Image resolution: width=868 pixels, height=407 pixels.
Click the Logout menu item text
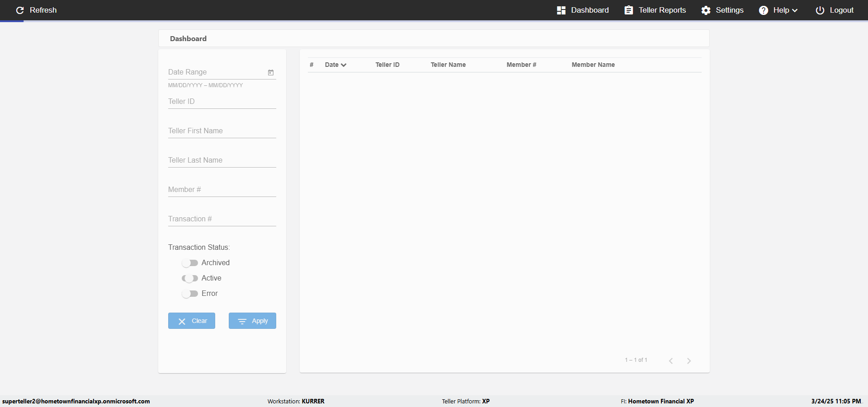click(841, 10)
